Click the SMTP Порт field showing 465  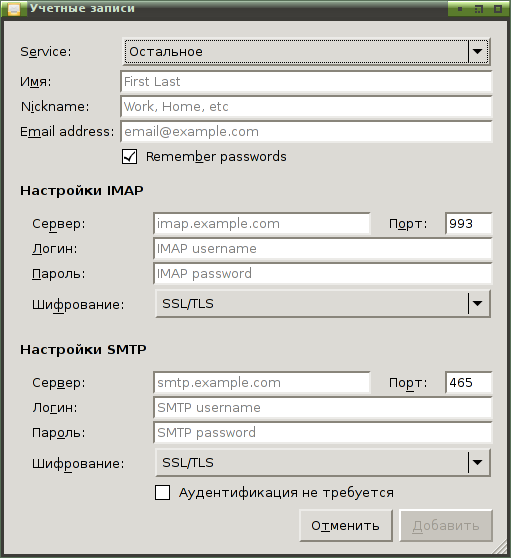pos(469,383)
